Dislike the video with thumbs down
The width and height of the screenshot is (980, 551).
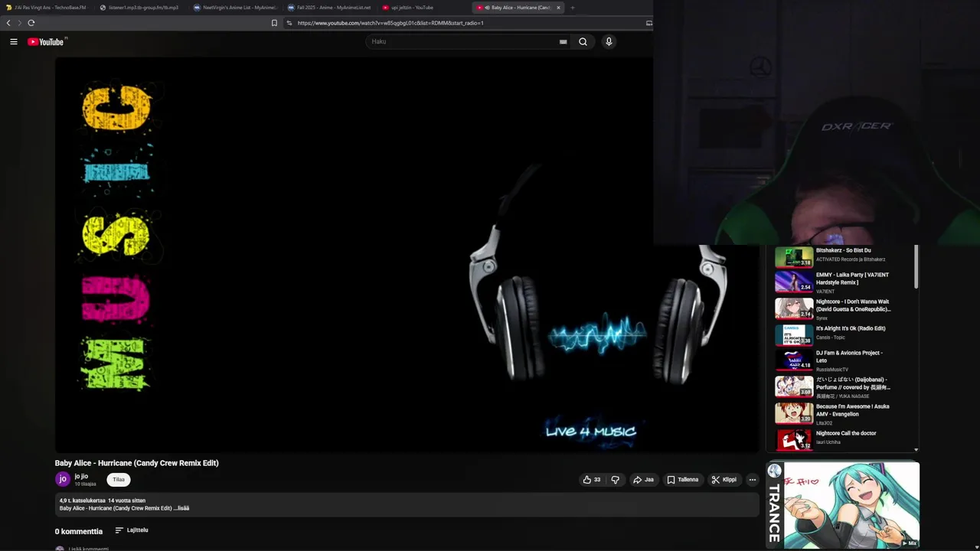[x=615, y=480]
